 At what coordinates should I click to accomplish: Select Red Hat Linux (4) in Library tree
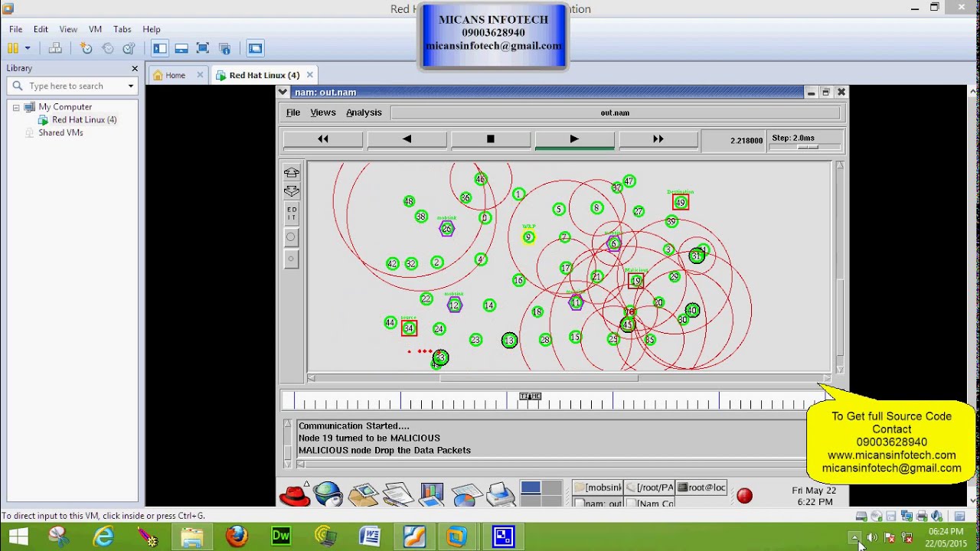click(x=84, y=120)
